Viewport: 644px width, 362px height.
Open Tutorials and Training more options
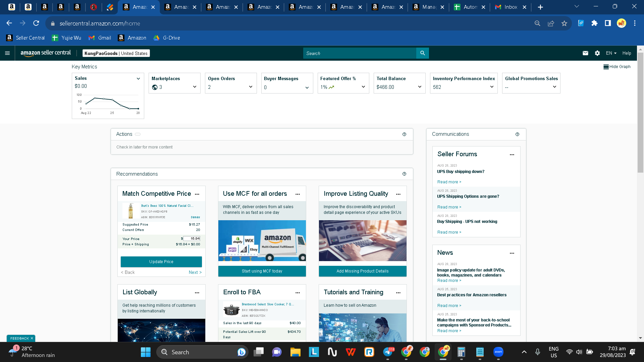(x=398, y=293)
